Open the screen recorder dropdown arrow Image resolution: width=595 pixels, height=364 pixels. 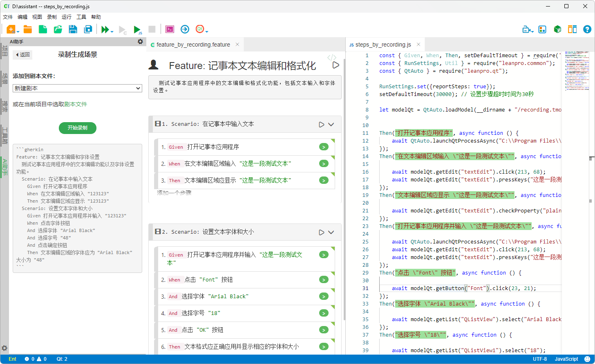(533, 31)
